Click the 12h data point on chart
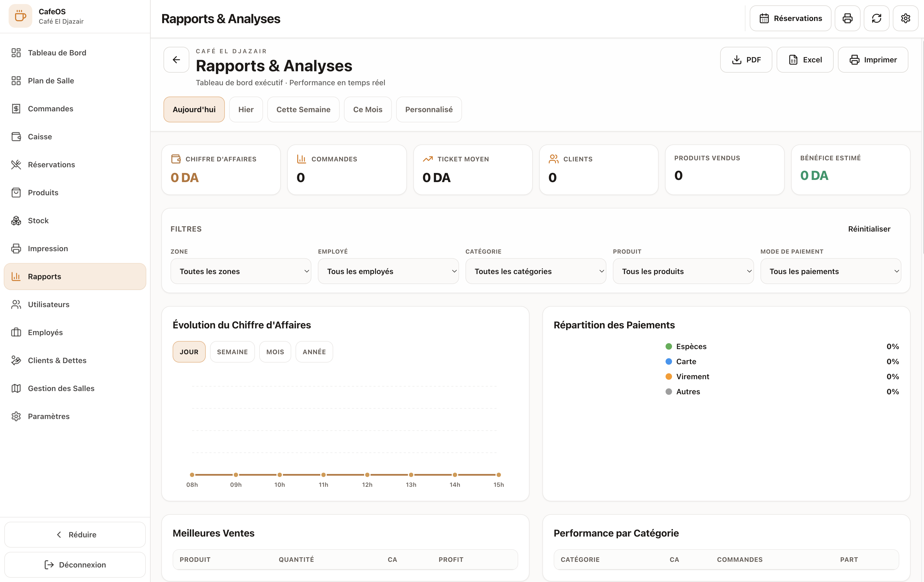The width and height of the screenshot is (924, 582). [367, 475]
